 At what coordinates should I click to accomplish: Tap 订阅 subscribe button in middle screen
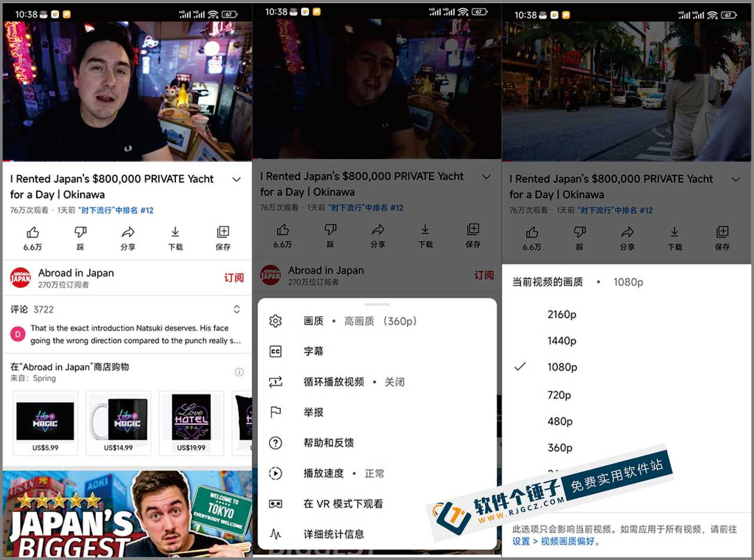[484, 275]
